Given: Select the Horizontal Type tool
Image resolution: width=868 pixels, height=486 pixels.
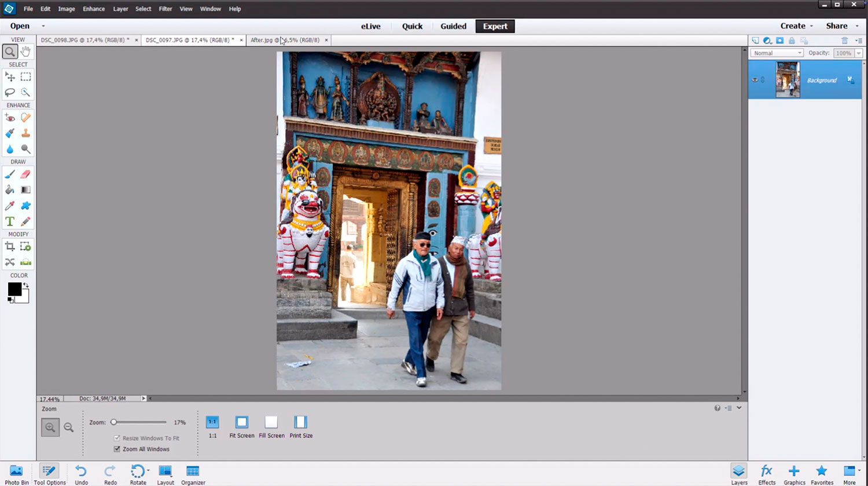Looking at the screenshot, I should pyautogui.click(x=10, y=222).
